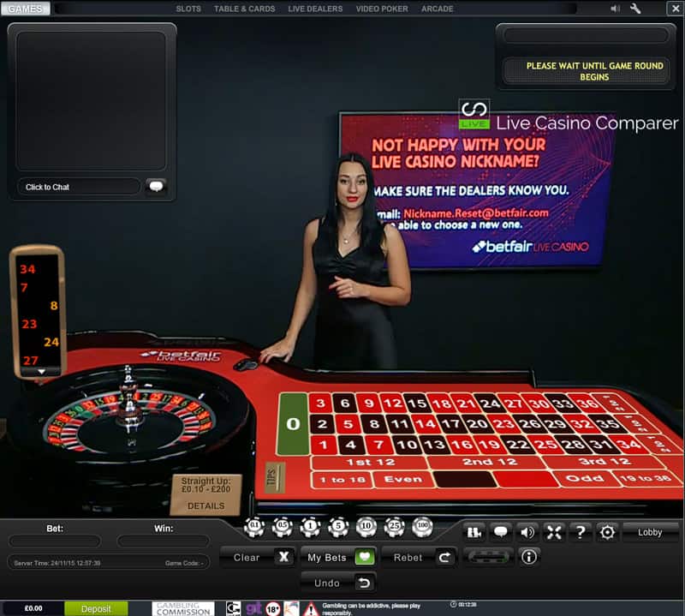Toggle sound with speaker icon in toolbar

527,532
